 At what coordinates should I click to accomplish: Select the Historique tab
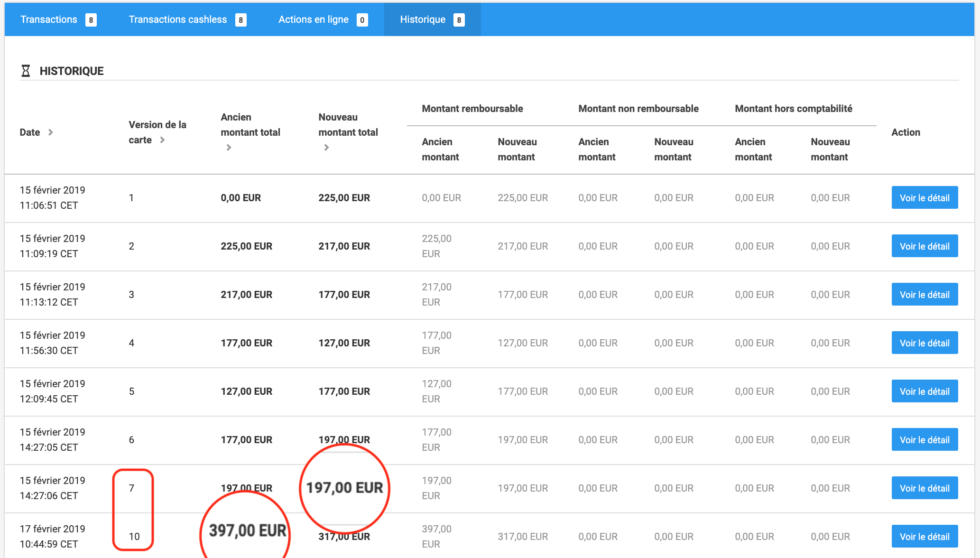tap(423, 19)
